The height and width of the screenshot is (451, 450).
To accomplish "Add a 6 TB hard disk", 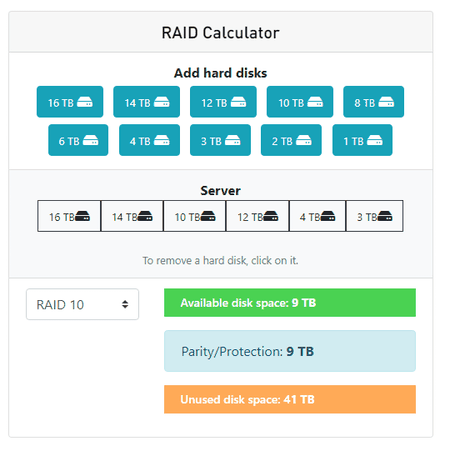I will click(x=78, y=140).
